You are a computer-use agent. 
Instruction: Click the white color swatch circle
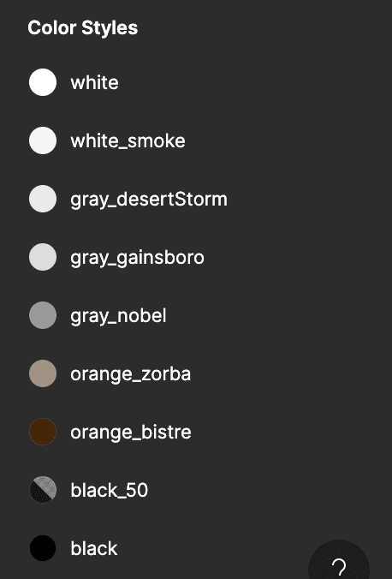point(43,82)
